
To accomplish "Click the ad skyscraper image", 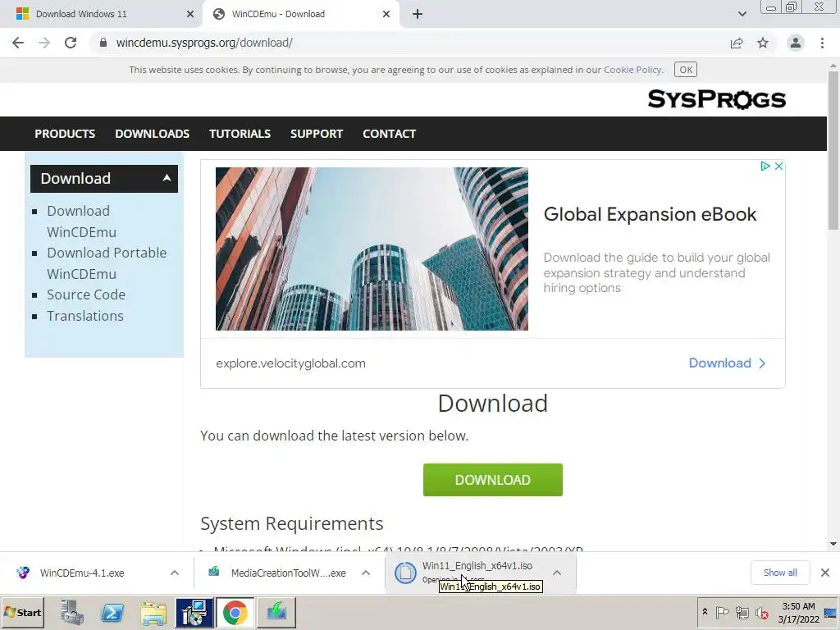I will point(372,249).
